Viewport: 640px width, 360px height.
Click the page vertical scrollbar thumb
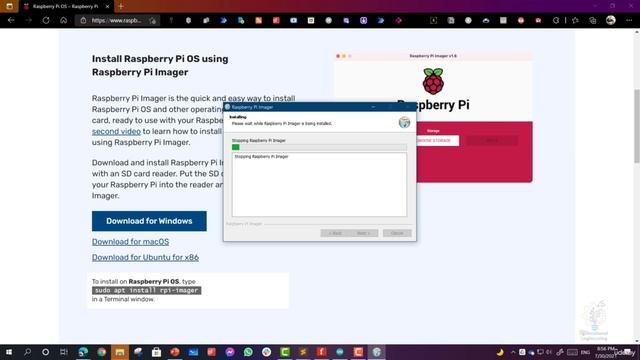tap(637, 127)
